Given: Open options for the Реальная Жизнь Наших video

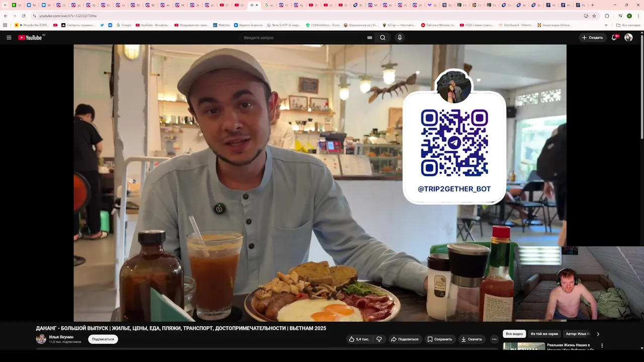Looking at the screenshot, I should pos(602,346).
